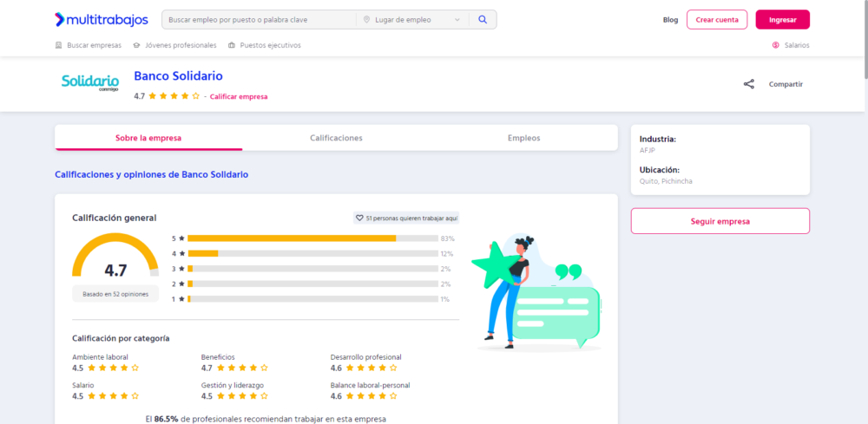
Task: Click the 4-star rating bar at 12%
Action: pyautogui.click(x=312, y=253)
